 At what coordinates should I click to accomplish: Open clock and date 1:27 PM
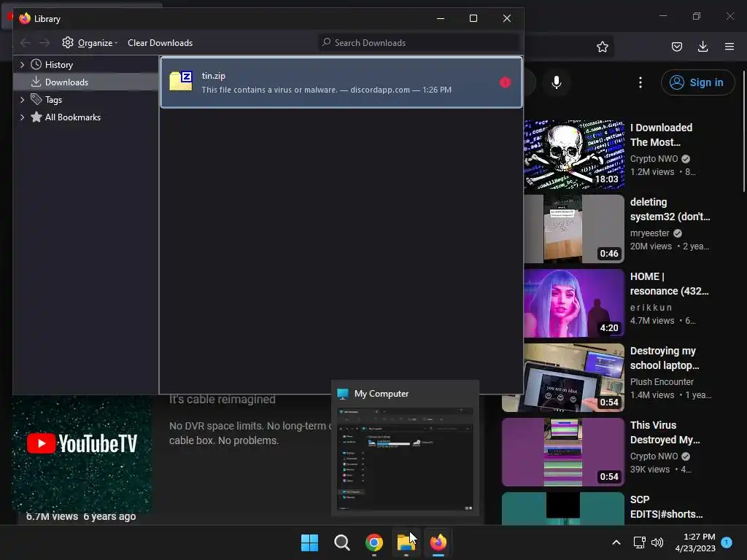pyautogui.click(x=695, y=542)
